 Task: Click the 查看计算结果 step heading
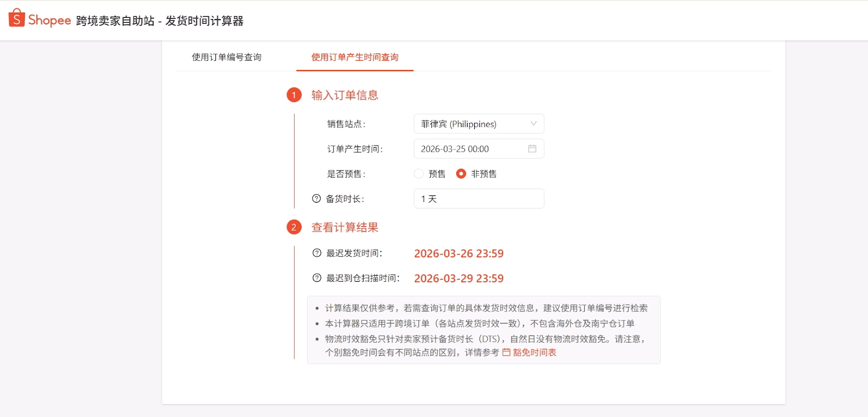[x=344, y=228]
